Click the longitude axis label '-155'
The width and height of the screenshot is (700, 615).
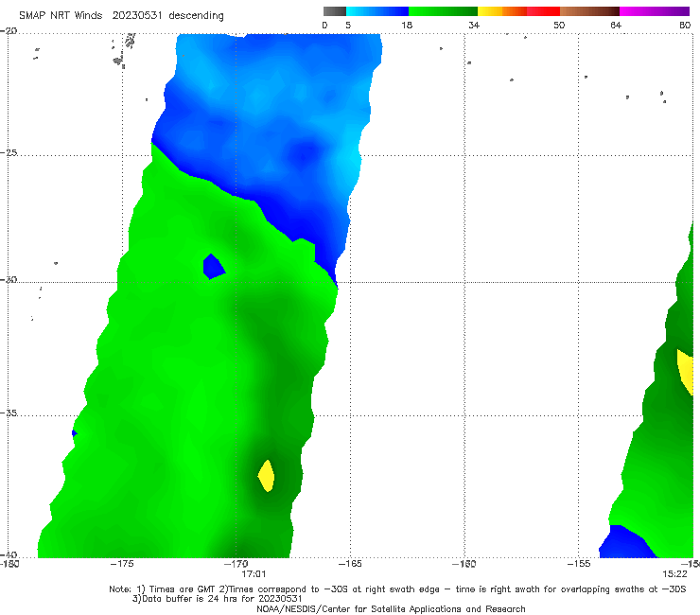tap(579, 564)
